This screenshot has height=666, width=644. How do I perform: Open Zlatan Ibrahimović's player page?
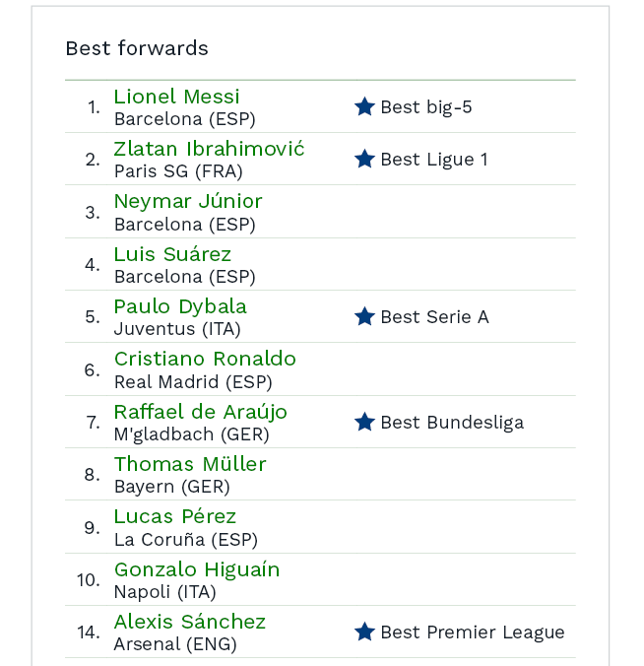[x=209, y=149]
